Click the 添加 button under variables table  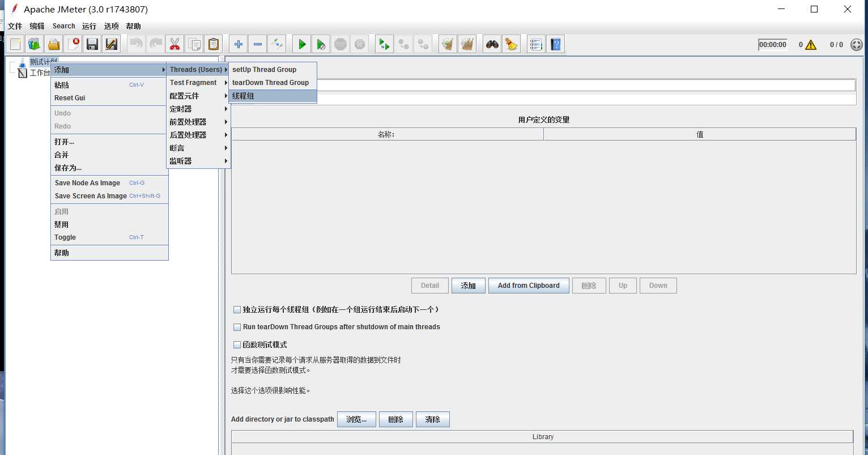[x=469, y=286]
